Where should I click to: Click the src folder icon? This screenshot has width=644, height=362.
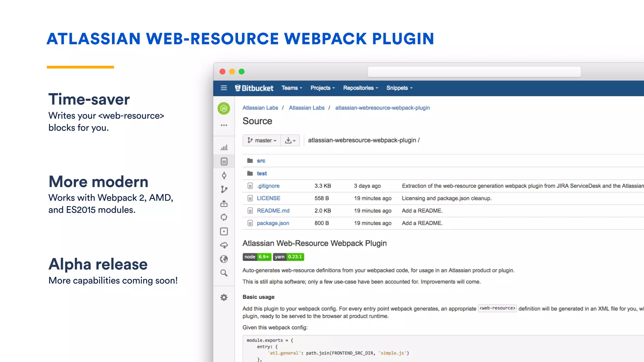250,161
